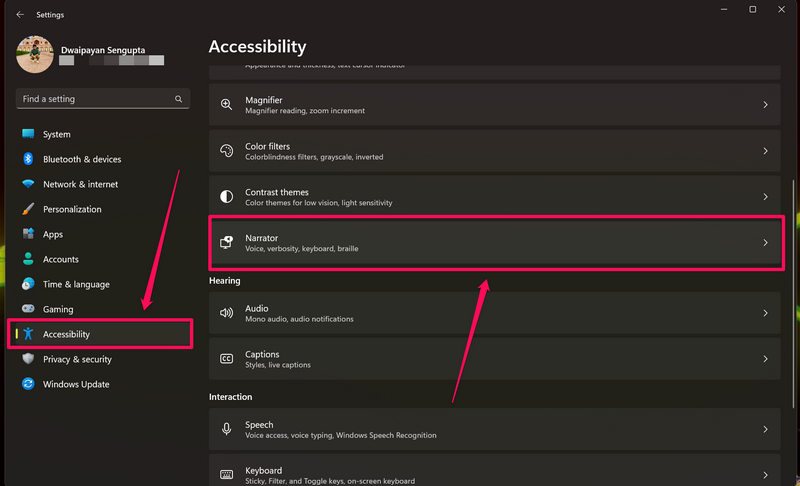
Task: Click the Captions CC icon
Action: pyautogui.click(x=226, y=359)
